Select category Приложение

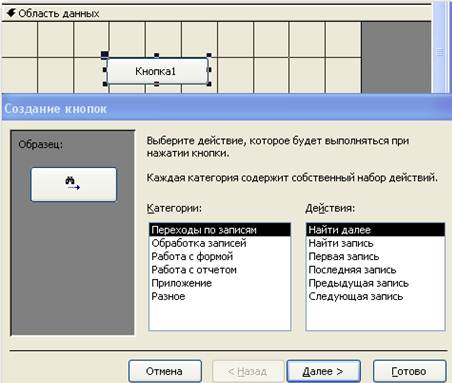click(220, 283)
